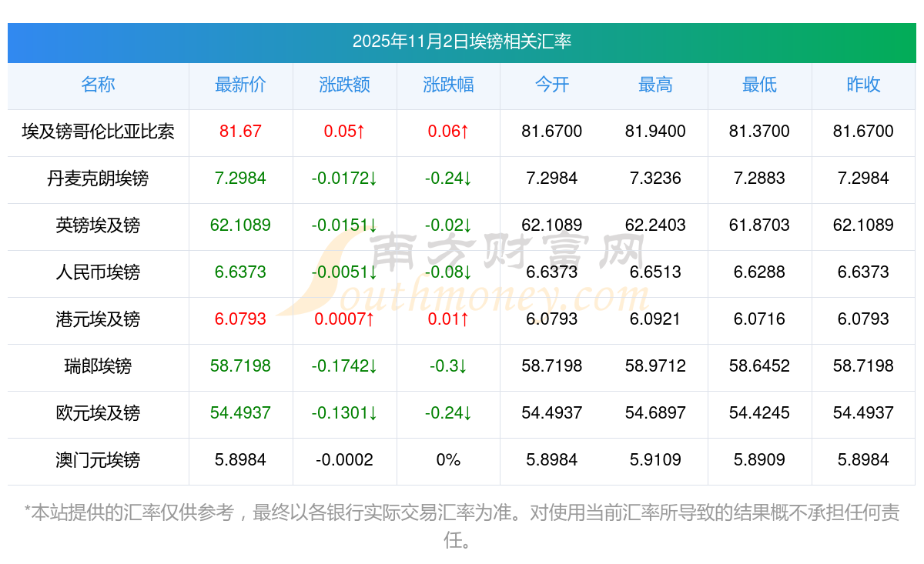Select the green -0.1742↓ change value
This screenshot has width=924, height=564.
pos(344,366)
